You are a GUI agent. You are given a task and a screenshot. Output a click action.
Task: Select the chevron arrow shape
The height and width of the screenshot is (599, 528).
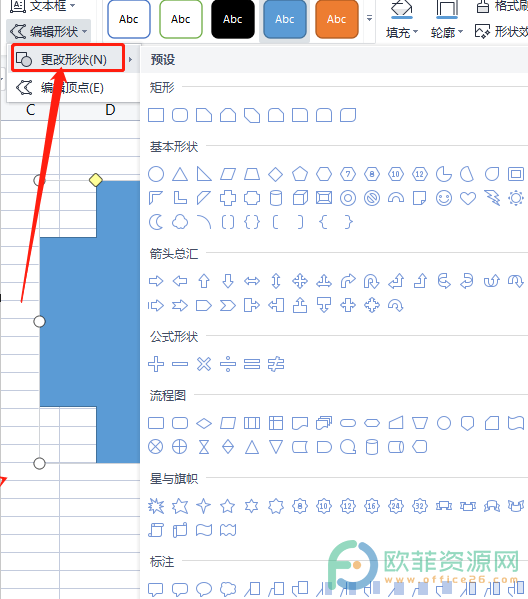(228, 305)
